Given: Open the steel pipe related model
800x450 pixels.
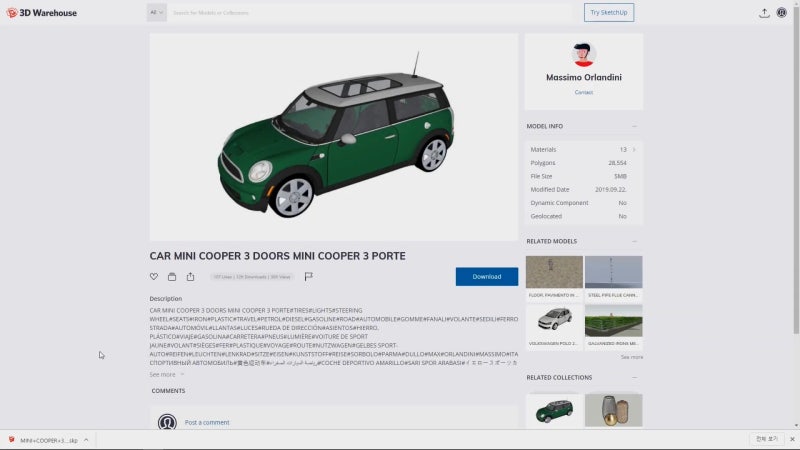Looking at the screenshot, I should coord(613,277).
